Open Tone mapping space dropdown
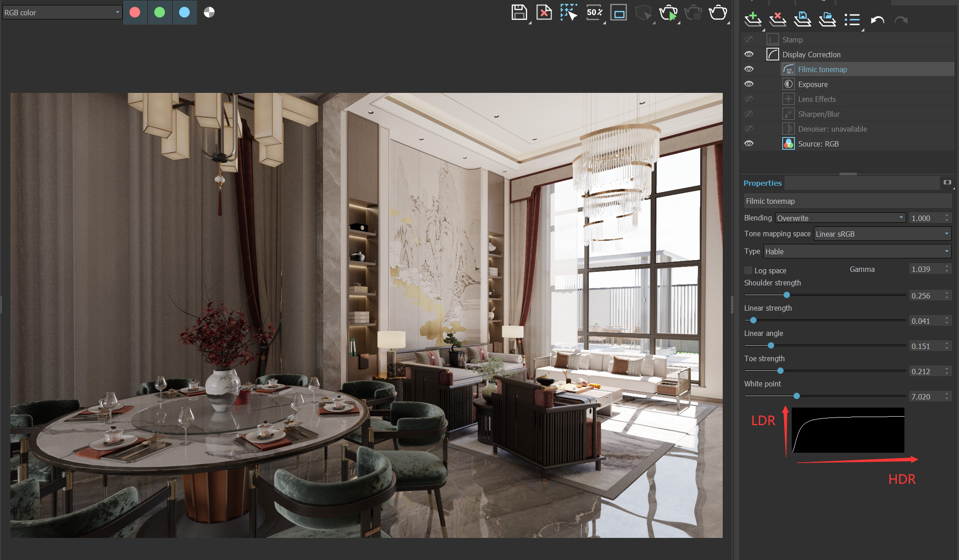Viewport: 959px width, 560px height. tap(882, 234)
